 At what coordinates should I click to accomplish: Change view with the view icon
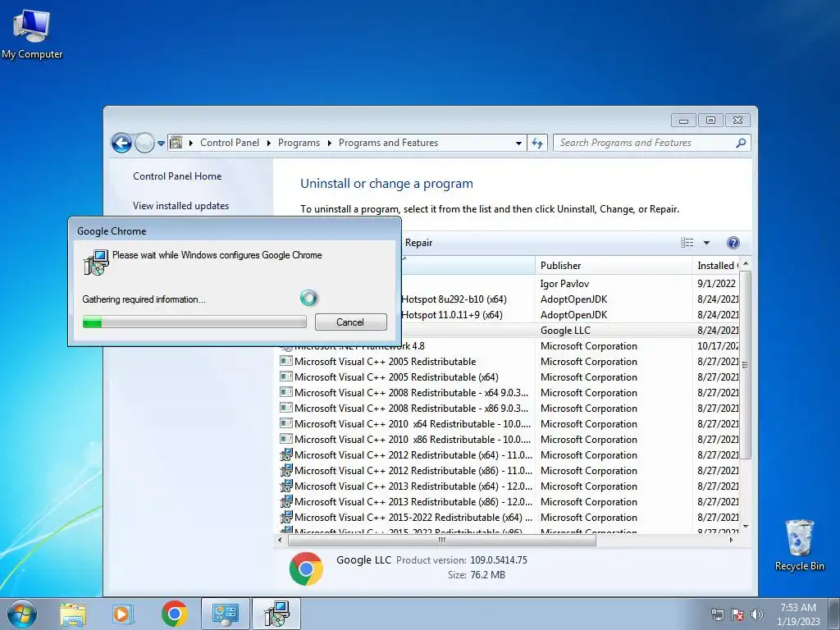(687, 243)
